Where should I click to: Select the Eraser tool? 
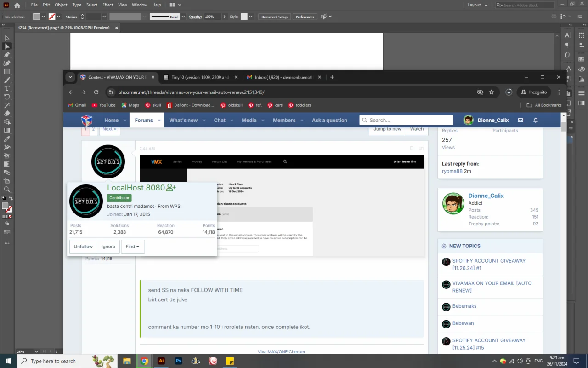point(7,114)
